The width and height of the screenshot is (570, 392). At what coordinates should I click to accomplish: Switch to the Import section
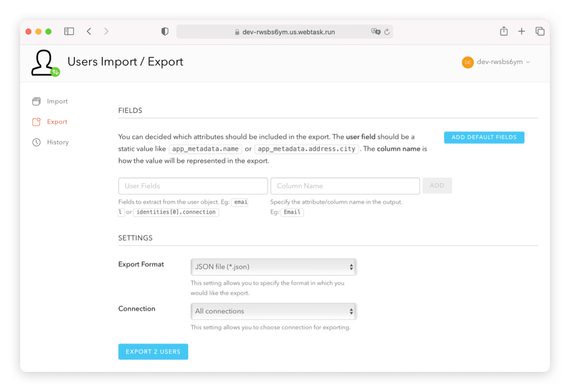coord(57,101)
